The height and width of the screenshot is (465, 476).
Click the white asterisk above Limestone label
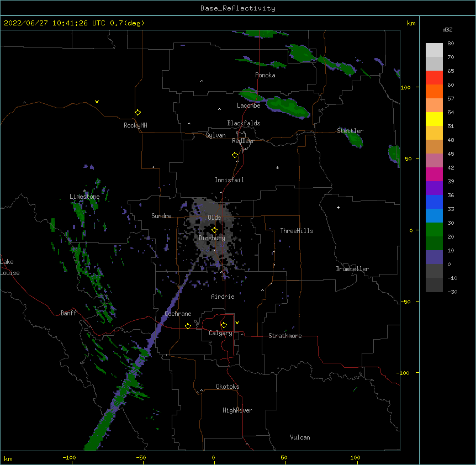coord(85,191)
